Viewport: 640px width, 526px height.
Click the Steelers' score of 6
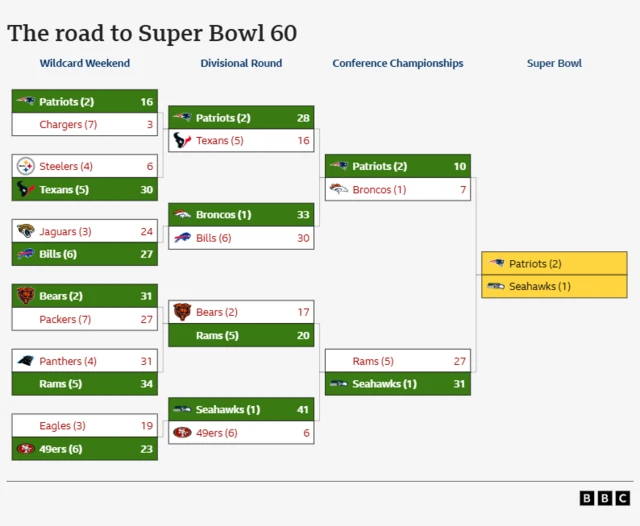pos(150,166)
